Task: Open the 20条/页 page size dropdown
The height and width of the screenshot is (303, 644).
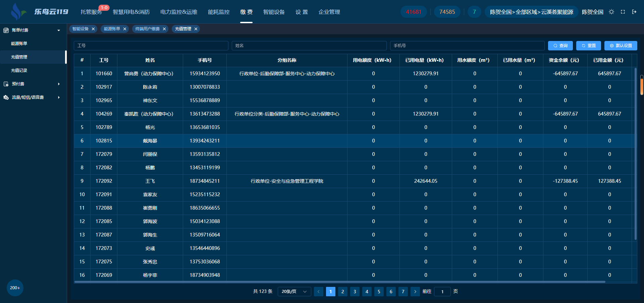Action: click(294, 292)
